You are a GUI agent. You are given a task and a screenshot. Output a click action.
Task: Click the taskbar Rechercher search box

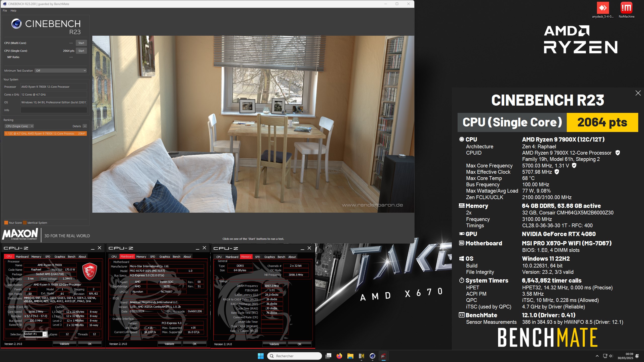tap(295, 356)
